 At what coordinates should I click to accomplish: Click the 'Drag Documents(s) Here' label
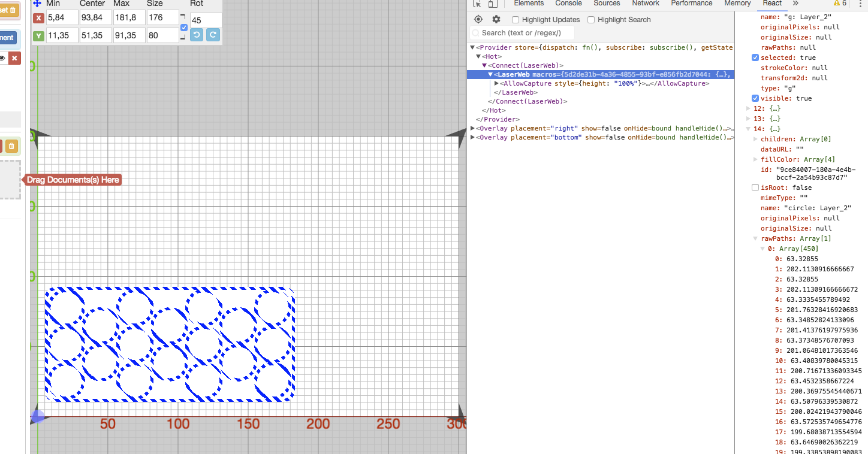(73, 180)
